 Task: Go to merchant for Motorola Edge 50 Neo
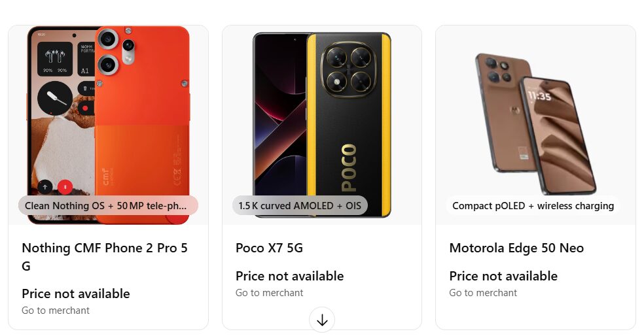pyautogui.click(x=483, y=293)
